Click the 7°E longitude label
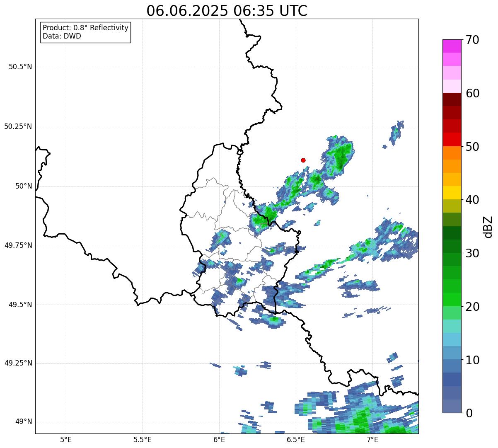498x448 pixels. (372, 439)
